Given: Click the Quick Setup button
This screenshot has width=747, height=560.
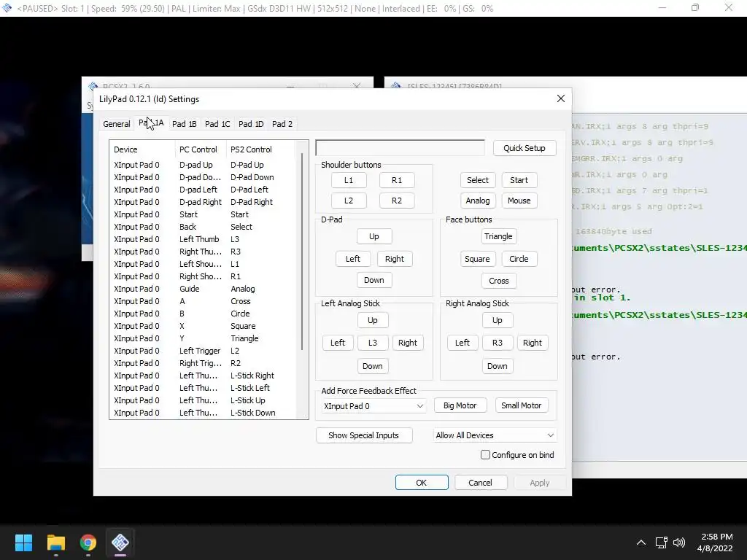Looking at the screenshot, I should tap(525, 148).
